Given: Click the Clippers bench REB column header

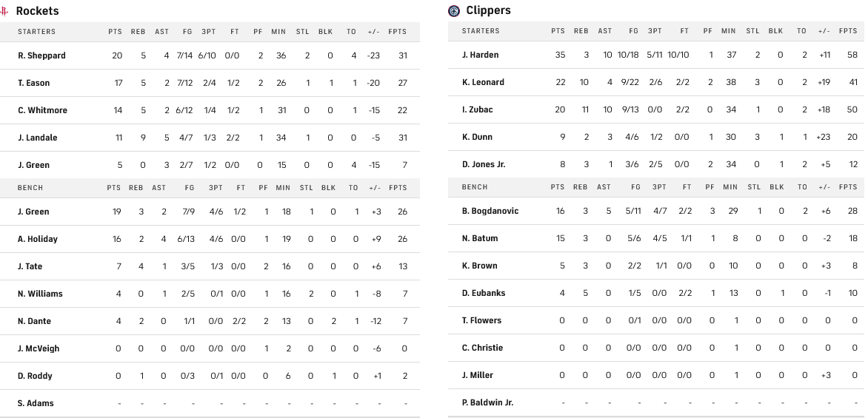Looking at the screenshot, I should (581, 187).
